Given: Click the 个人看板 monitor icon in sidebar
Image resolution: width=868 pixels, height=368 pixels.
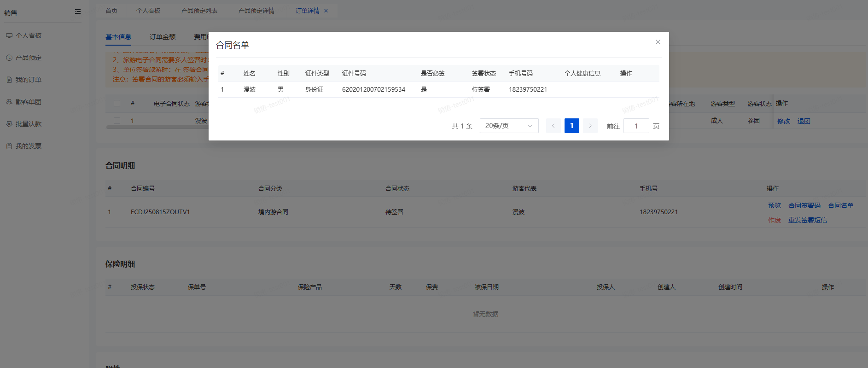Looking at the screenshot, I should pyautogui.click(x=9, y=35).
